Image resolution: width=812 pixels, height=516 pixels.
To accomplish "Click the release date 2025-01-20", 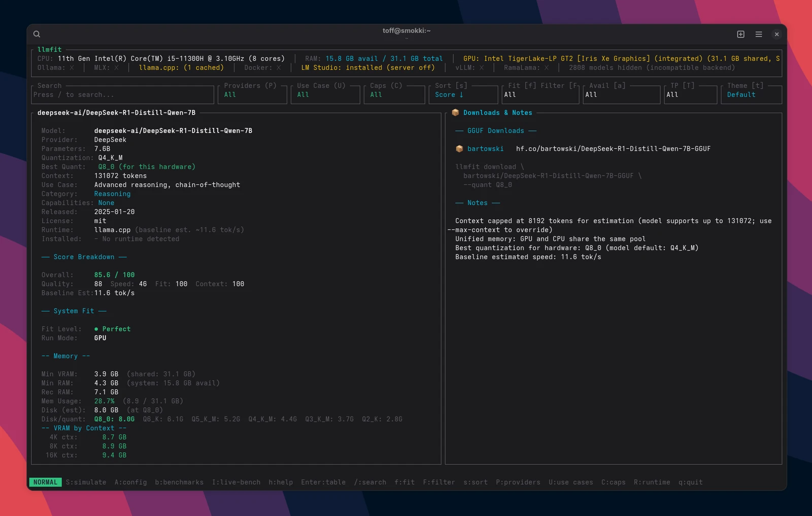I will pyautogui.click(x=114, y=212).
